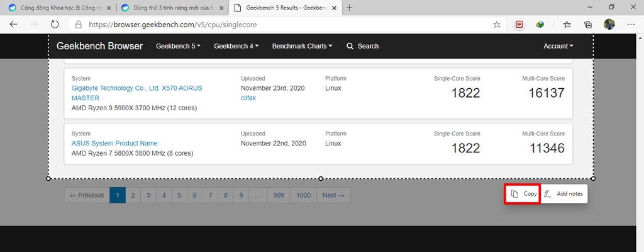Screen dimensions: 644x252
Task: Open the Account dropdown menu
Action: pos(558,46)
